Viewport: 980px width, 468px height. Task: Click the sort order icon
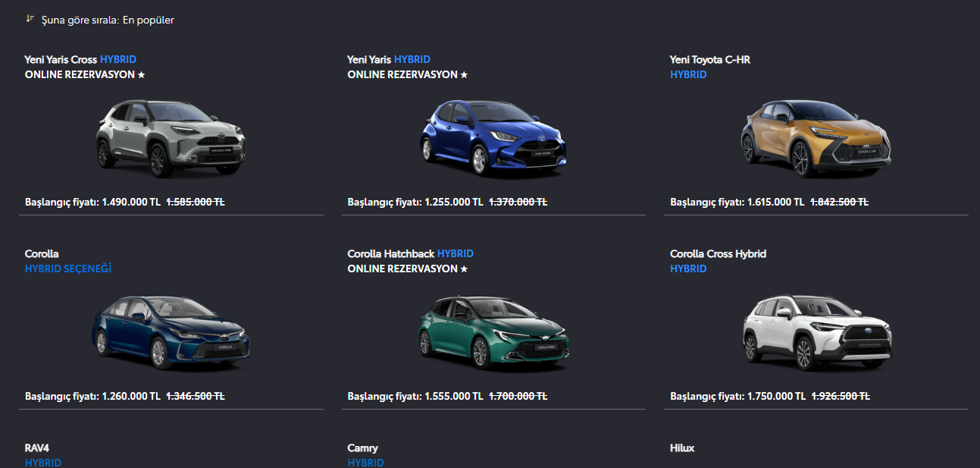pos(30,19)
